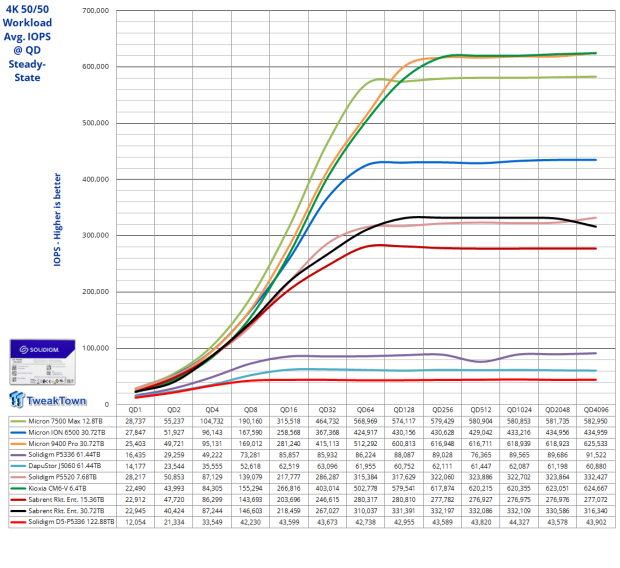Click the Solidigm P5336 61.44TB legend label
This screenshot has width=620, height=568.
pos(64,455)
